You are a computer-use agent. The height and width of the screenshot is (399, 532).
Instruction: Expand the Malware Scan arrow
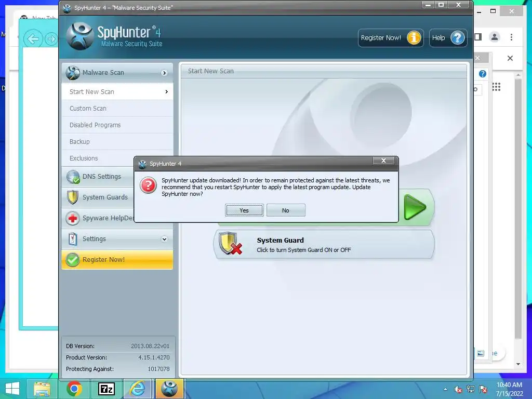point(164,73)
